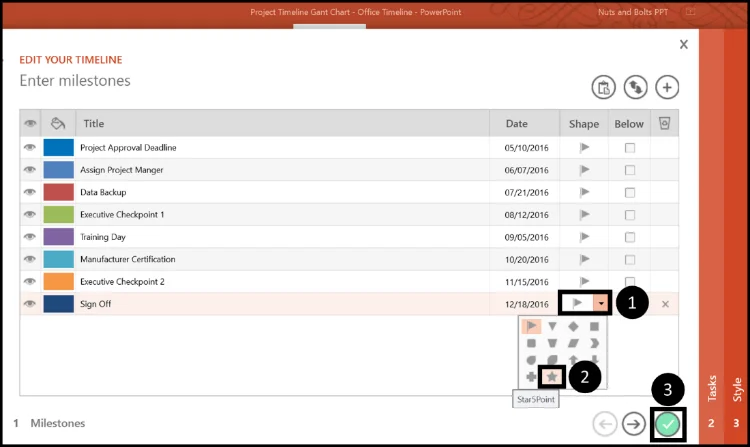Viewport: 750px width, 447px height.
Task: Select the leaf shape in the palette
Action: point(552,360)
